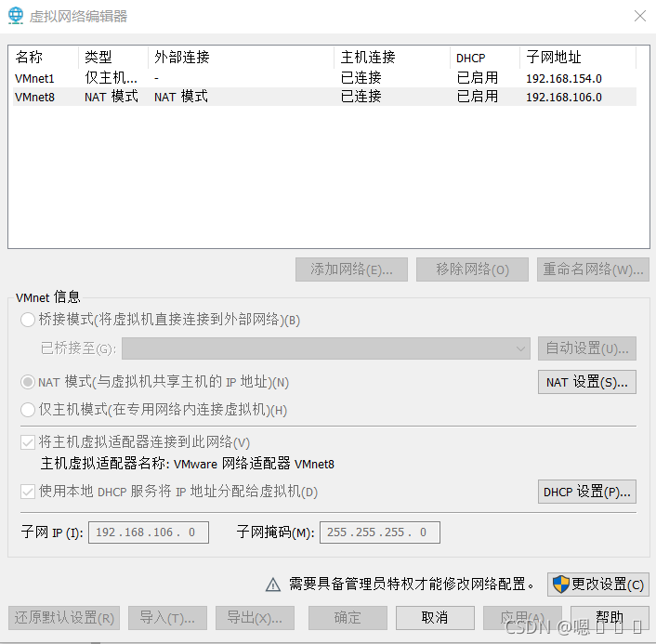
Task: Click the 子网掩码 input field
Action: click(x=380, y=532)
